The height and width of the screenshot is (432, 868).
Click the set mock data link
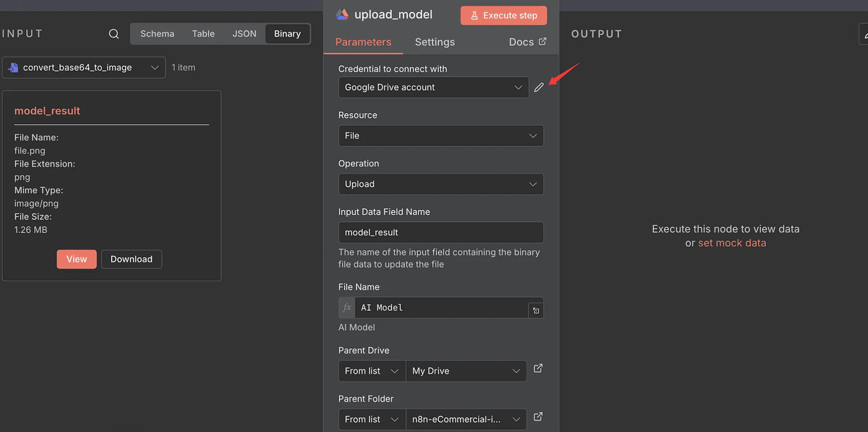point(732,243)
